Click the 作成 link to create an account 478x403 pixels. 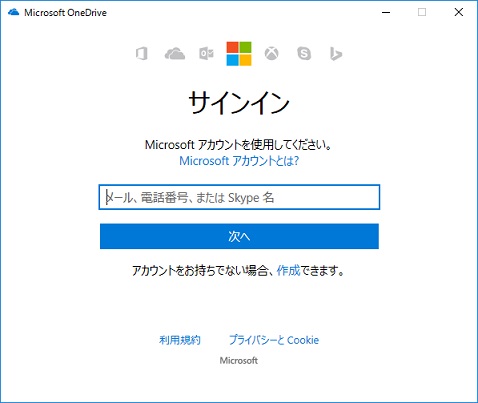pyautogui.click(x=288, y=270)
